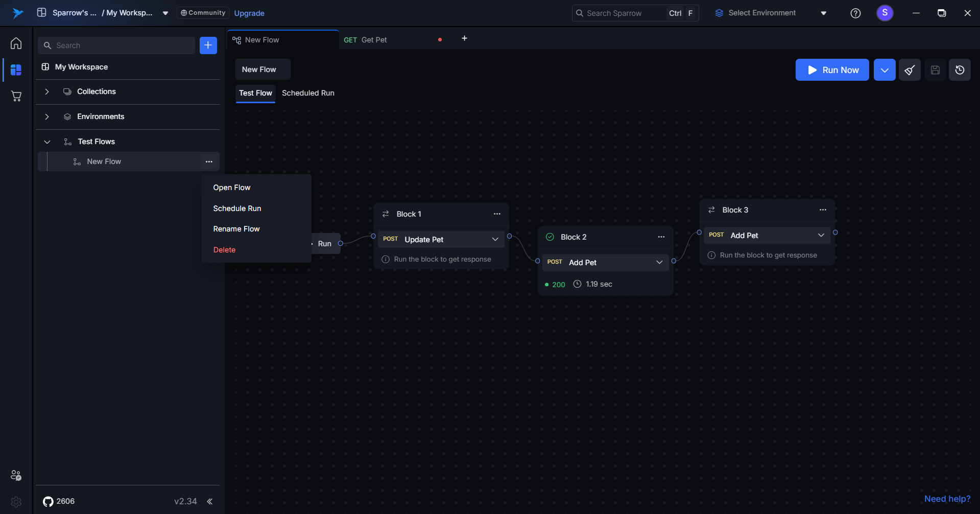
Task: Open Block 1 three-dot options menu
Action: [497, 214]
